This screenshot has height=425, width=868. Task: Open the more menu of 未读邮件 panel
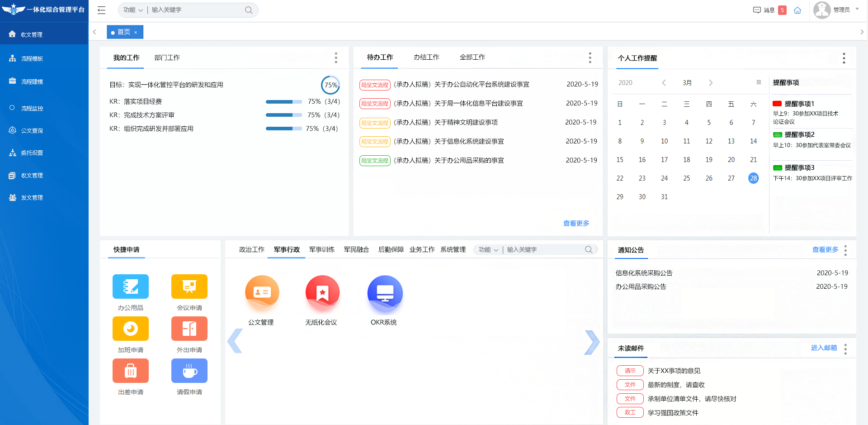click(x=845, y=349)
